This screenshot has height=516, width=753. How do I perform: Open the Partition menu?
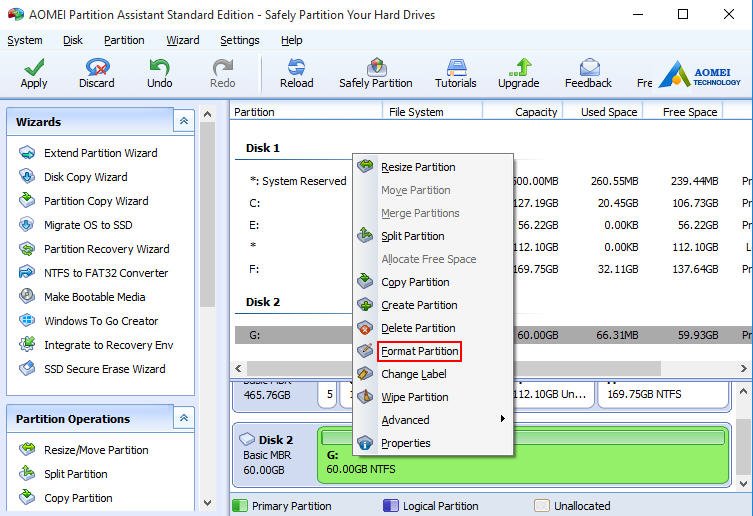pos(124,40)
